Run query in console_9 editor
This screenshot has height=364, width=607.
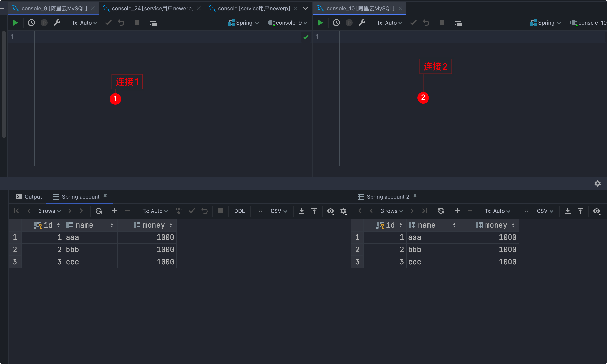[15, 23]
